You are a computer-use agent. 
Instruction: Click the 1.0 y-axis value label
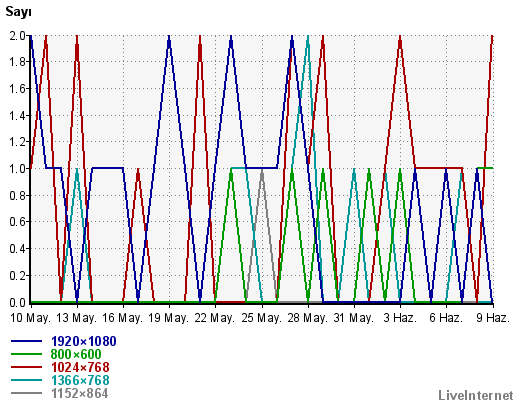[x=18, y=169]
